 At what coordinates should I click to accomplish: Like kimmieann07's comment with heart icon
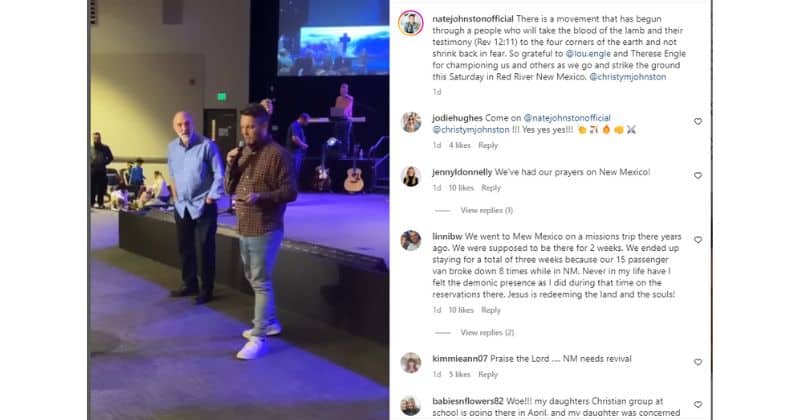tap(697, 362)
